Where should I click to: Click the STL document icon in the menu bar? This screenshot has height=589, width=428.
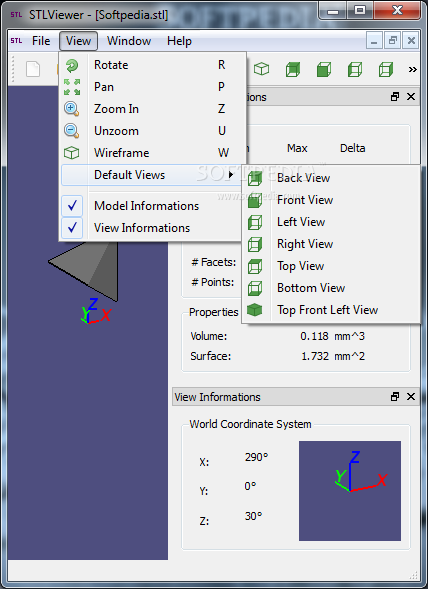[16, 41]
